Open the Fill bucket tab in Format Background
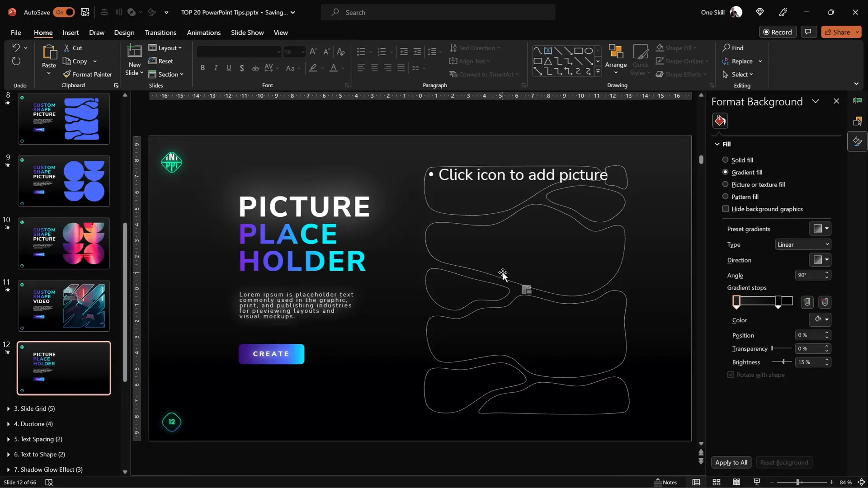Viewport: 868px width, 488px height. [720, 121]
